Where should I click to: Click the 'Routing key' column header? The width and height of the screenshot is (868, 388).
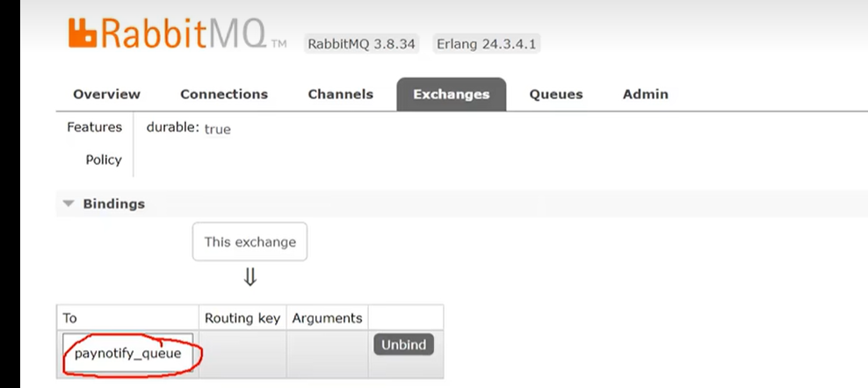(x=242, y=318)
